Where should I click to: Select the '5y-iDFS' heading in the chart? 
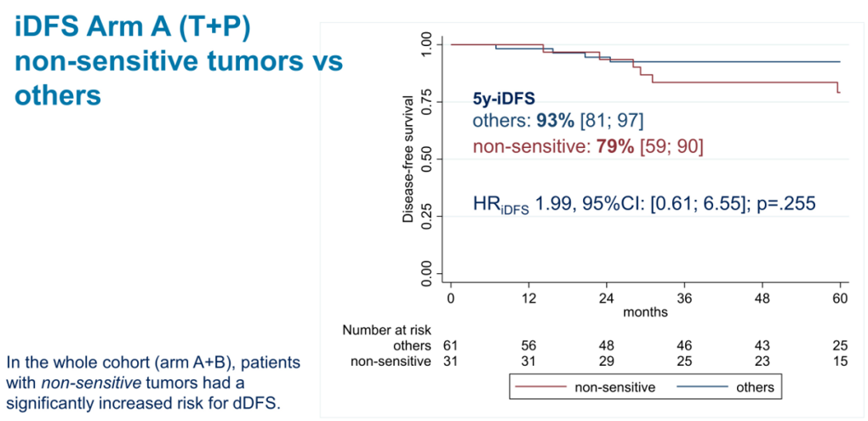pyautogui.click(x=504, y=98)
